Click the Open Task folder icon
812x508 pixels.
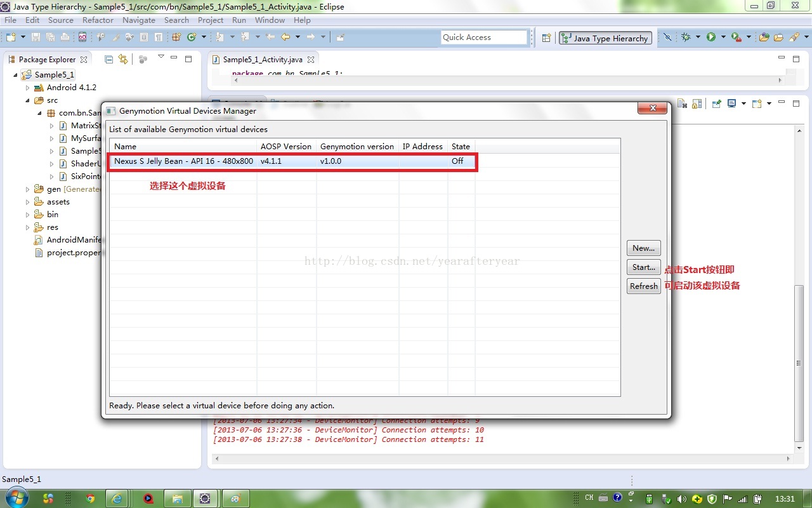click(x=778, y=37)
